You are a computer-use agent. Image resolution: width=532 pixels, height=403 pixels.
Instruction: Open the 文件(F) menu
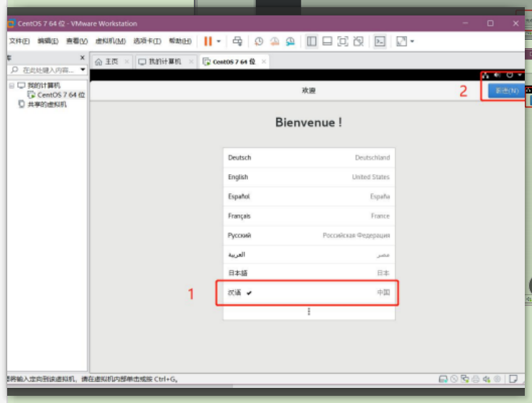pyautogui.click(x=19, y=41)
